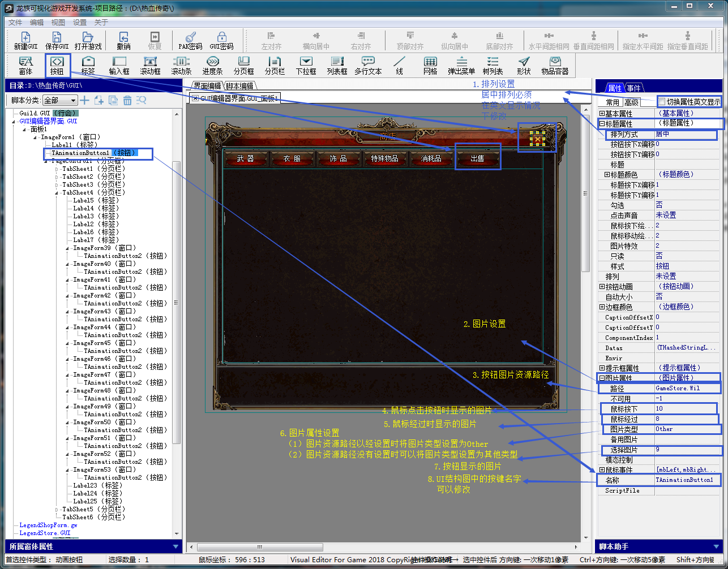Click the plus icon beside 脚本分类
This screenshot has height=569, width=728.
[x=85, y=100]
